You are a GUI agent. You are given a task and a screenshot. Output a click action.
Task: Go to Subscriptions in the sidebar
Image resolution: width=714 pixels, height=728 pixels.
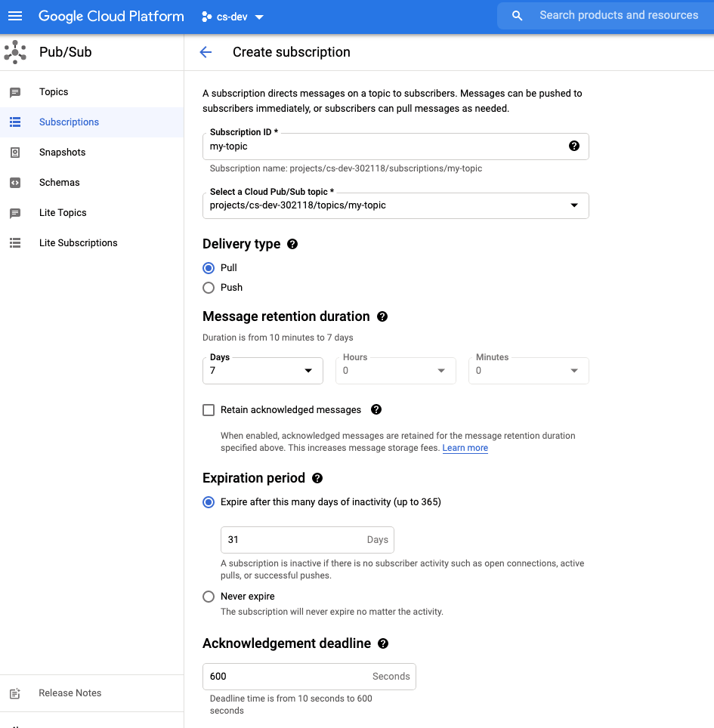[92, 122]
